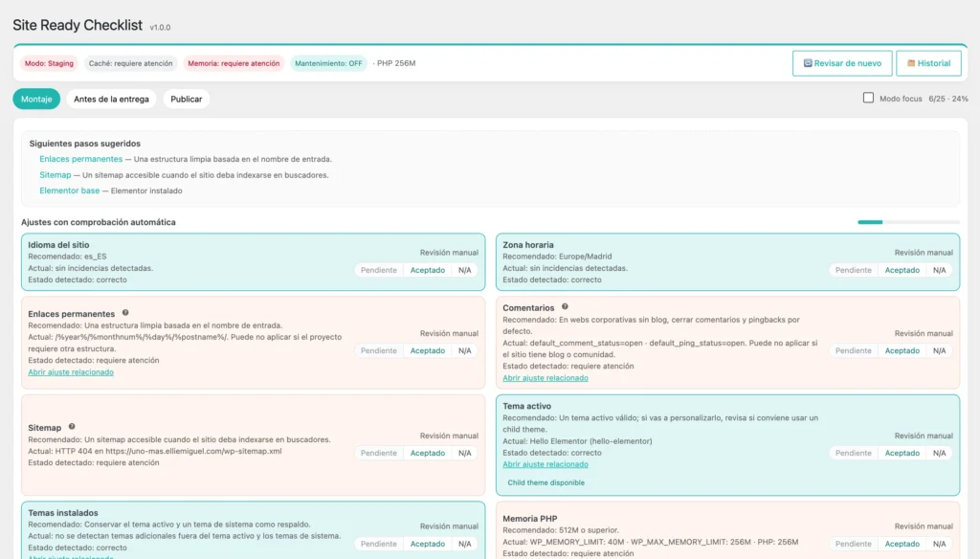Switch to Antes de la entrega tab
The image size is (980, 559).
click(x=111, y=99)
